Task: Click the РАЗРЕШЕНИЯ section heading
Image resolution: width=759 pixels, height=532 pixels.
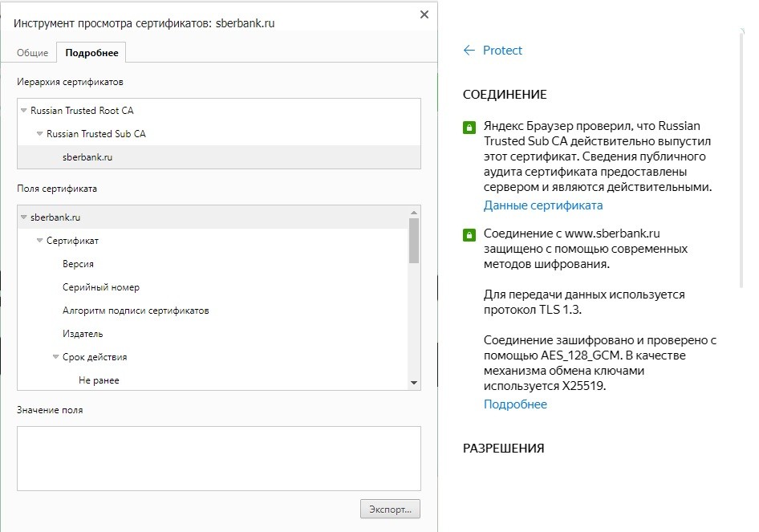Action: [x=503, y=449]
